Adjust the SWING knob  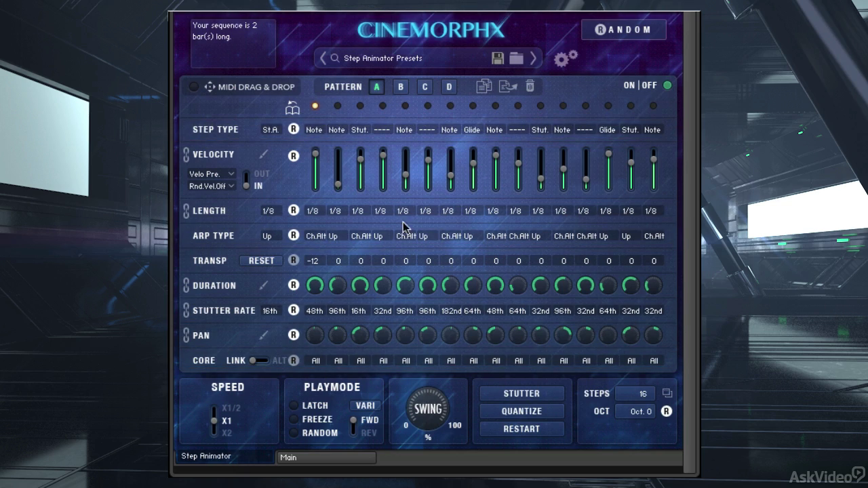click(x=428, y=409)
